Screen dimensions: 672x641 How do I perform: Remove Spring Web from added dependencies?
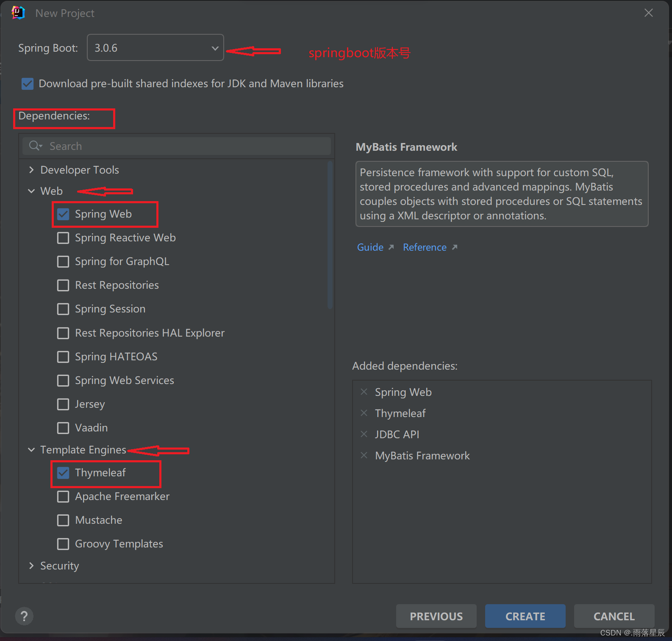point(364,392)
